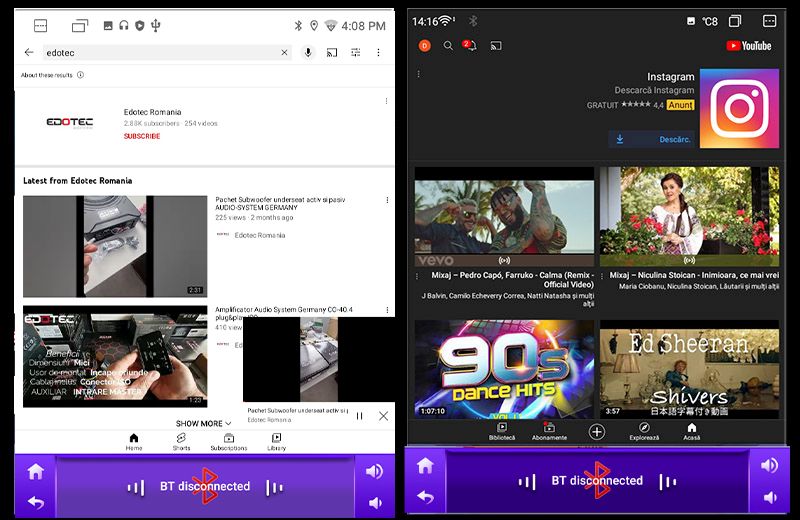Open Instagram ad title
Image resolution: width=800 pixels, height=520 pixels.
tap(670, 77)
